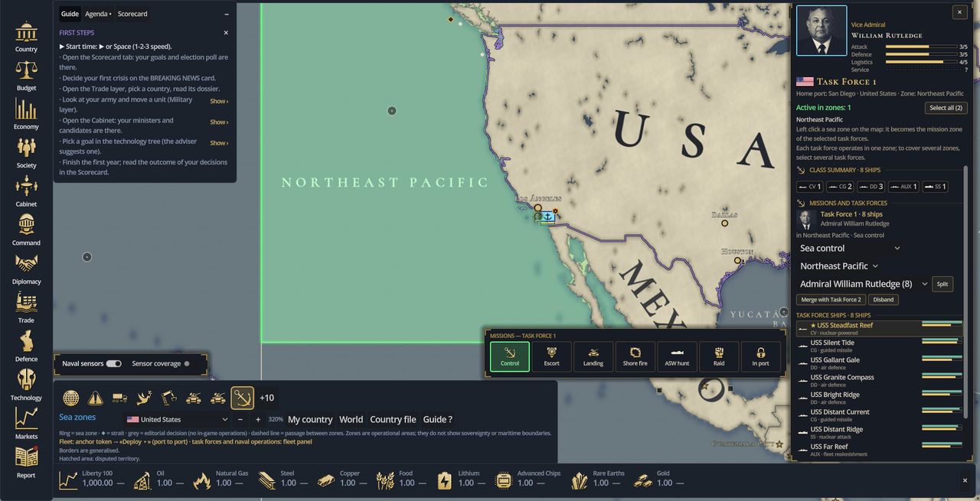980x501 pixels.
Task: Open the United States country selector
Action: (x=177, y=419)
